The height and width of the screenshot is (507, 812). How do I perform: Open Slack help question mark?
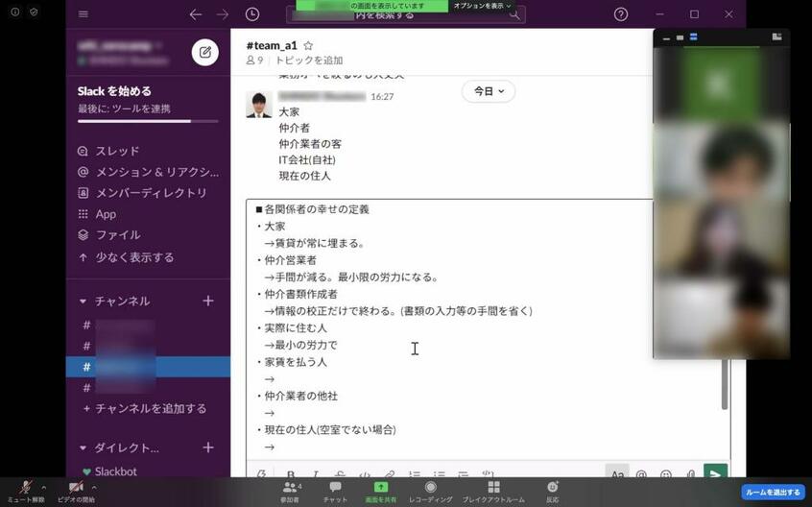coord(621,14)
